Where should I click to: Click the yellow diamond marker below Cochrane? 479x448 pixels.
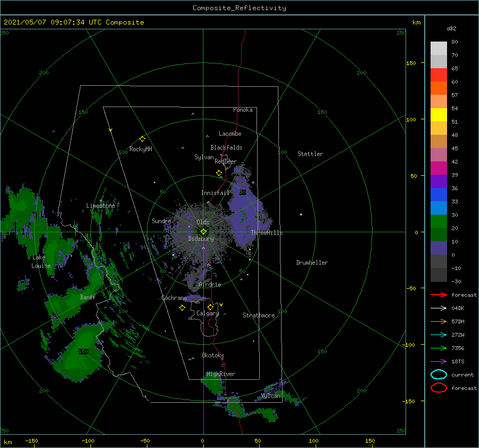[182, 308]
